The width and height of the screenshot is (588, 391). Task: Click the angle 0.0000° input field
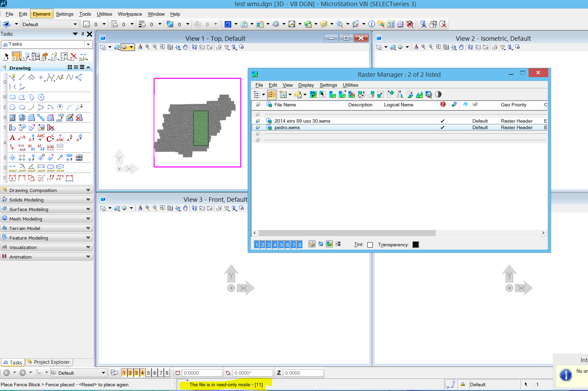(253, 373)
